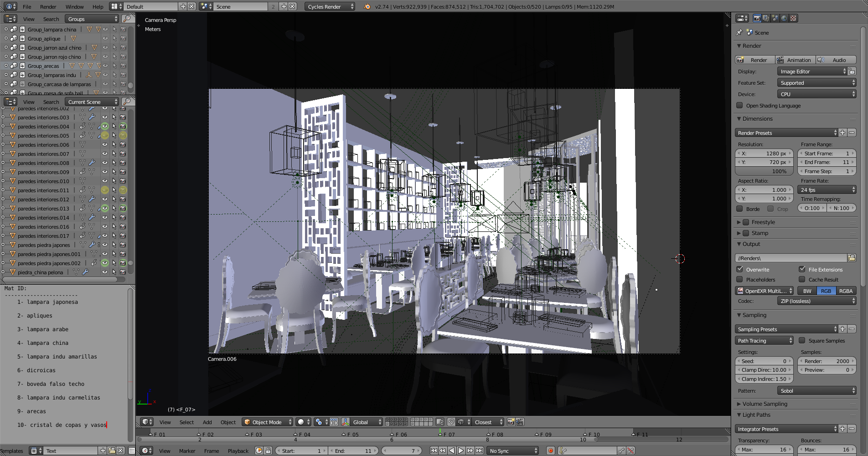Pin the properties context with pushpin

[x=739, y=32]
